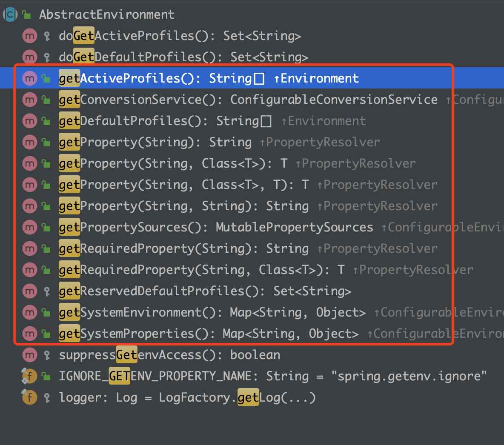504x445 pixels.
Task: Click the public lock icon beside AbstractEnvironment
Action: click(26, 15)
